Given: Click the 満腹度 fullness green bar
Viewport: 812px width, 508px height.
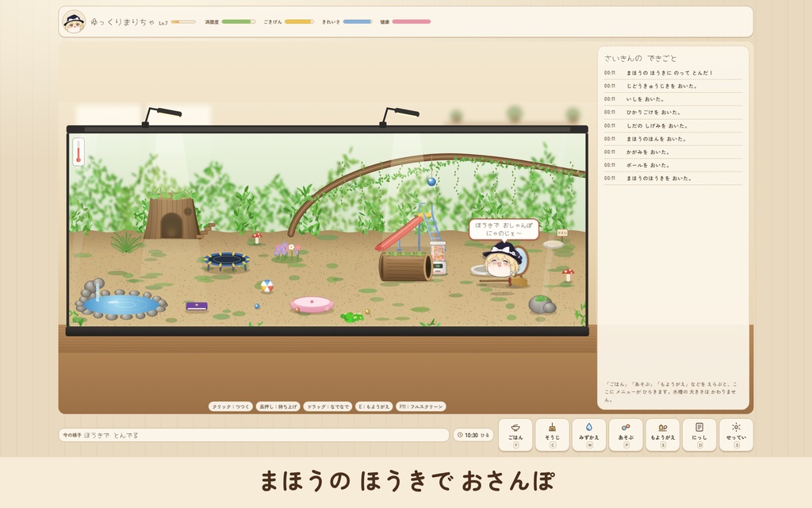Looking at the screenshot, I should (238, 21).
